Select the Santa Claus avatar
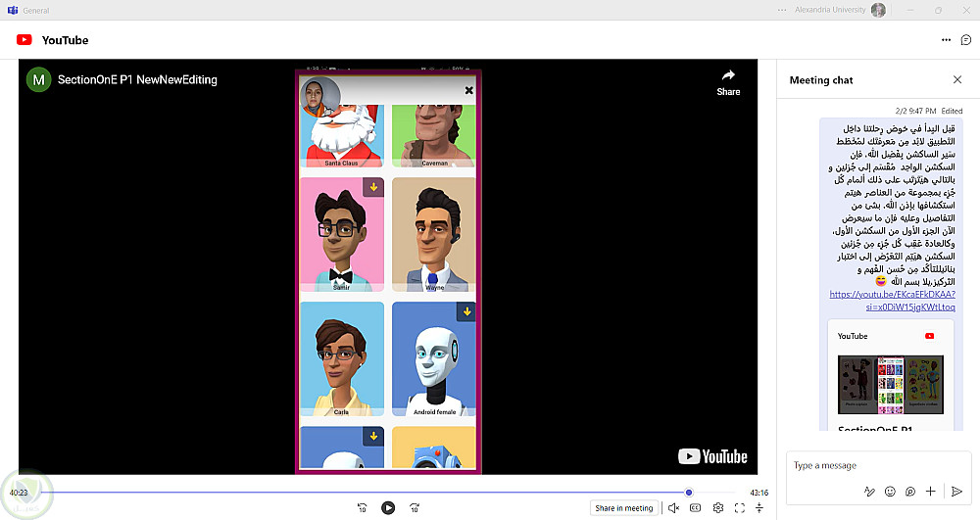The width and height of the screenshot is (980, 520). [342, 135]
